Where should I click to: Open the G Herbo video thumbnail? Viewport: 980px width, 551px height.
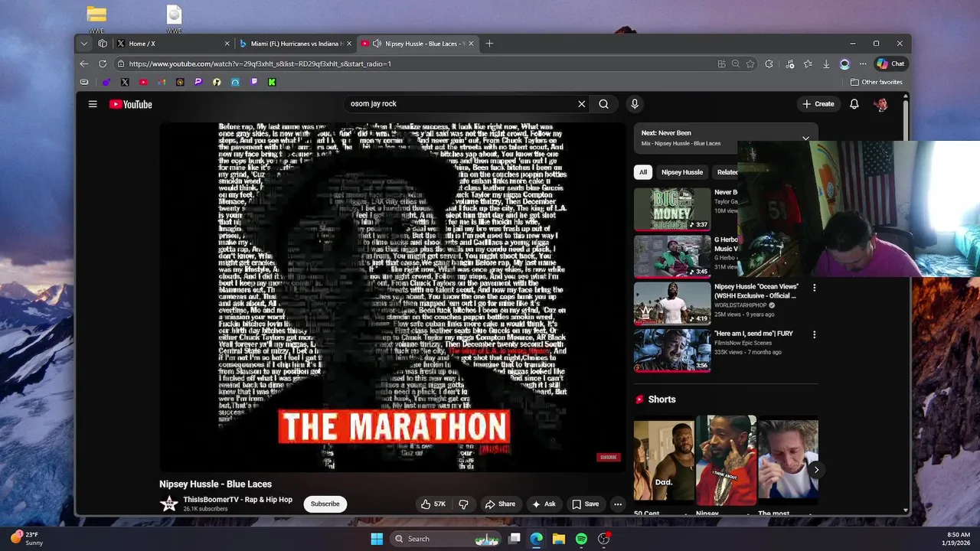[672, 256]
